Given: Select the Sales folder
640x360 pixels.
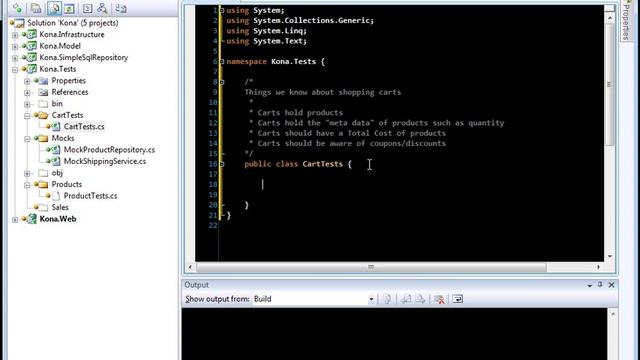Looking at the screenshot, I should click(60, 207).
